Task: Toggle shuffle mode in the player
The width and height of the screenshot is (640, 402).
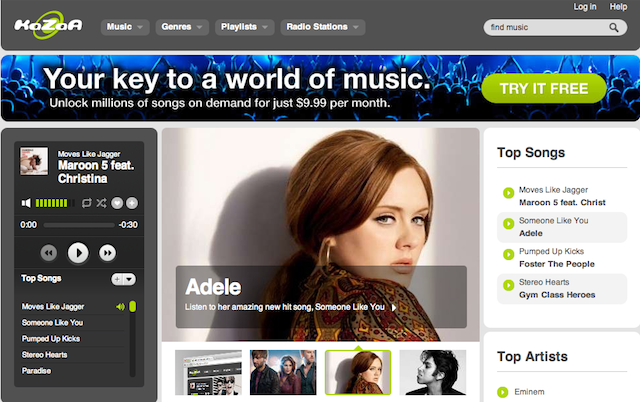Action: click(101, 203)
